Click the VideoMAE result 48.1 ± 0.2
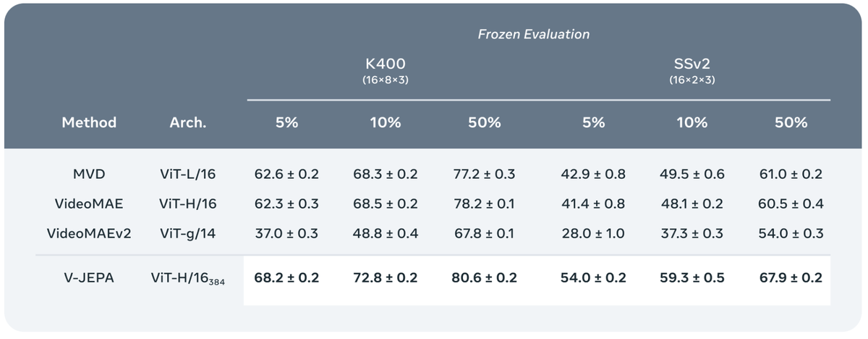868x339 pixels. coord(692,204)
